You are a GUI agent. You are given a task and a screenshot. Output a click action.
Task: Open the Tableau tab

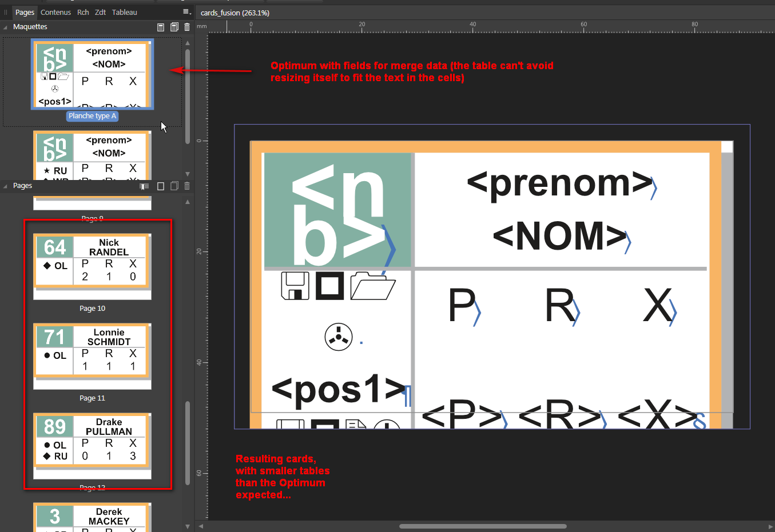coord(124,12)
